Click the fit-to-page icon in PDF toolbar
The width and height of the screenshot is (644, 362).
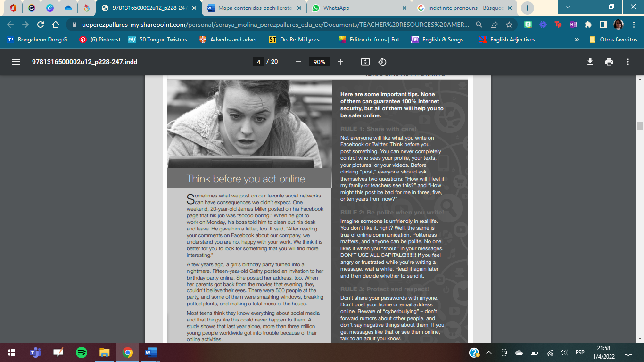(x=364, y=61)
